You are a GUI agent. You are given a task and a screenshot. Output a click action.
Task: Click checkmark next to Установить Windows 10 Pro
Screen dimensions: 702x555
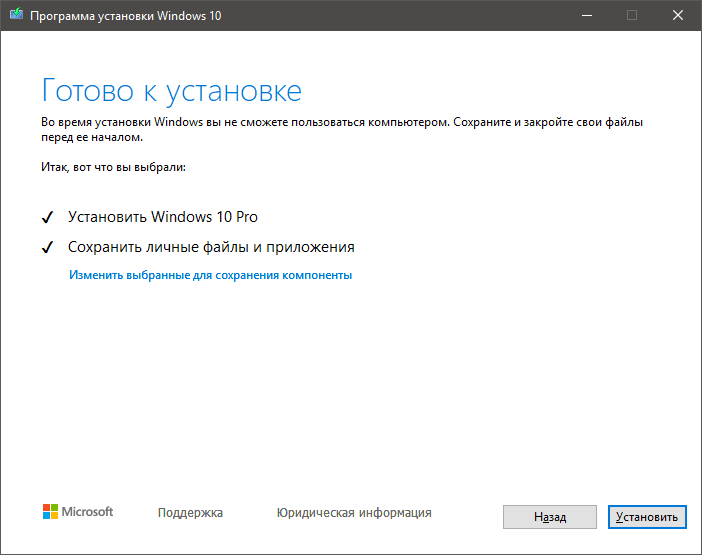pos(47,218)
